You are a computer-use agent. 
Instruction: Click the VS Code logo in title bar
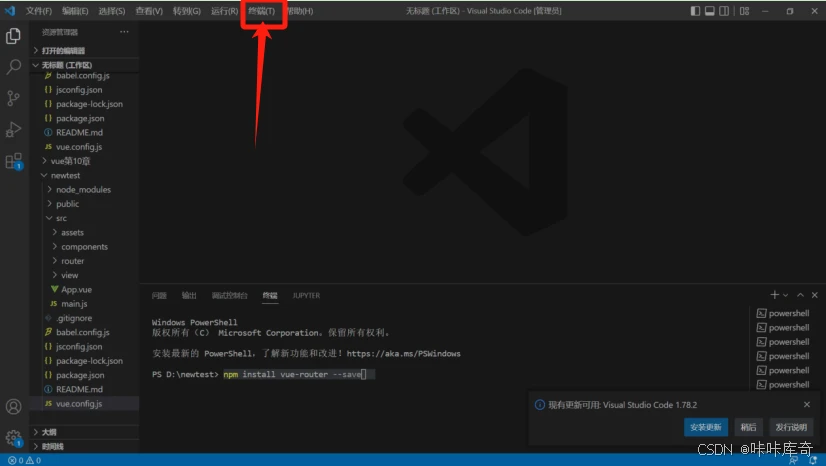(x=10, y=11)
